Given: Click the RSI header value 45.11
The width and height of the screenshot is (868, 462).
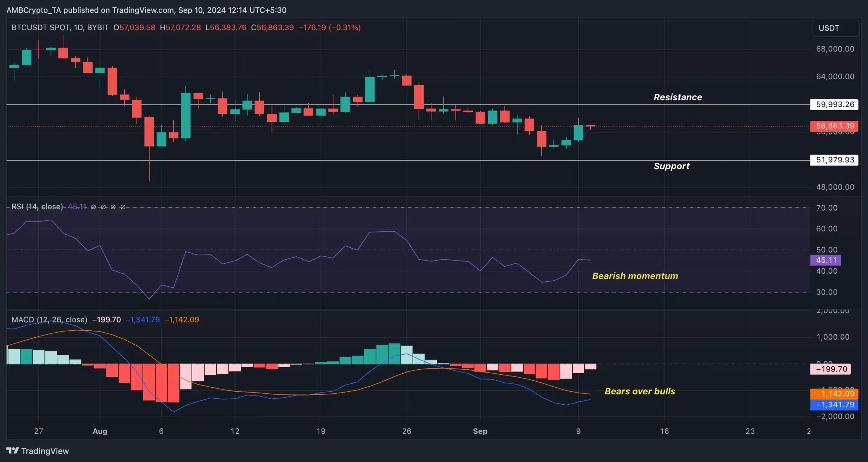Looking at the screenshot, I should click(77, 207).
